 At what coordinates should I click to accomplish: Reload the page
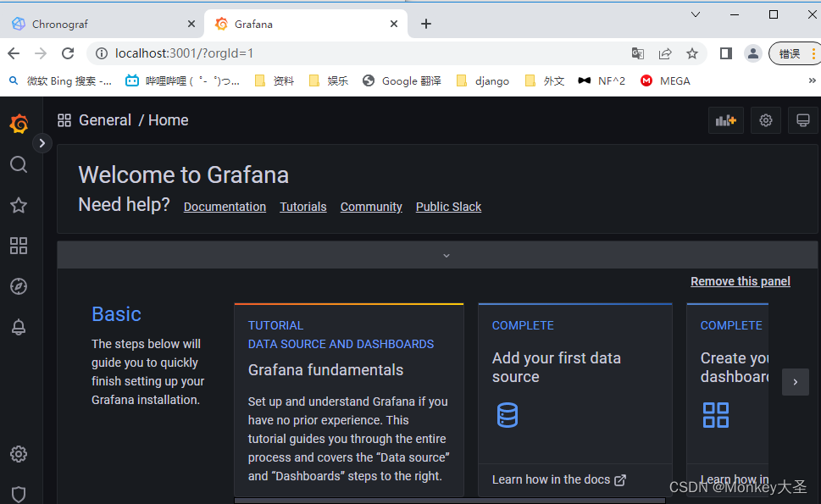68,53
